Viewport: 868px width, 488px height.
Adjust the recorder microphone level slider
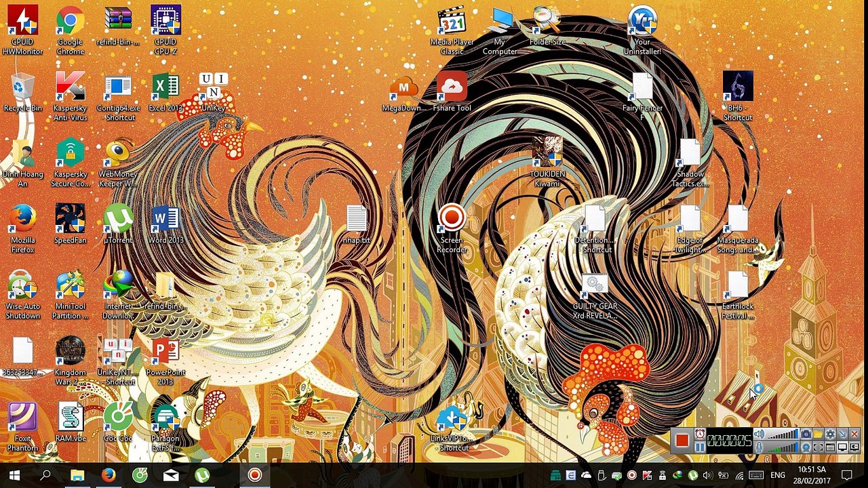coord(782,447)
